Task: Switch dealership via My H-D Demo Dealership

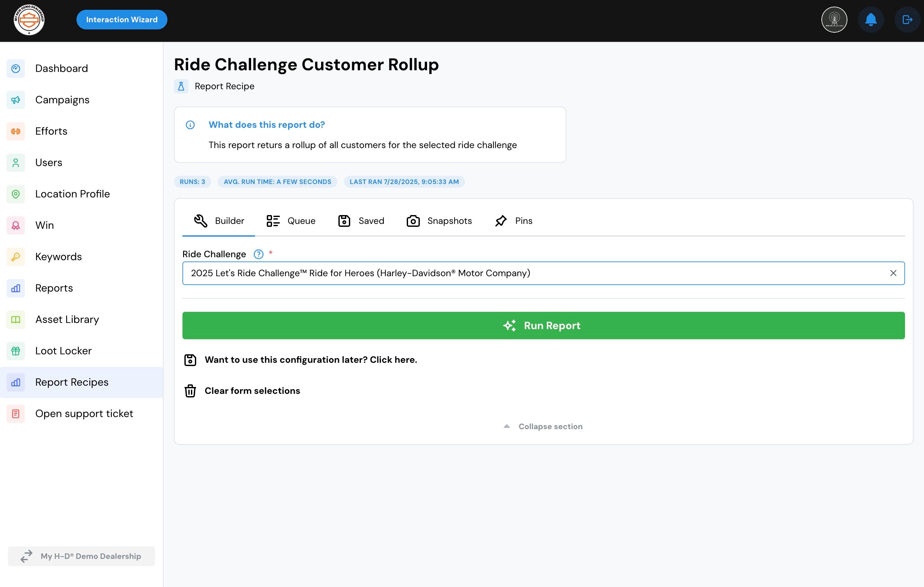Action: [x=81, y=556]
